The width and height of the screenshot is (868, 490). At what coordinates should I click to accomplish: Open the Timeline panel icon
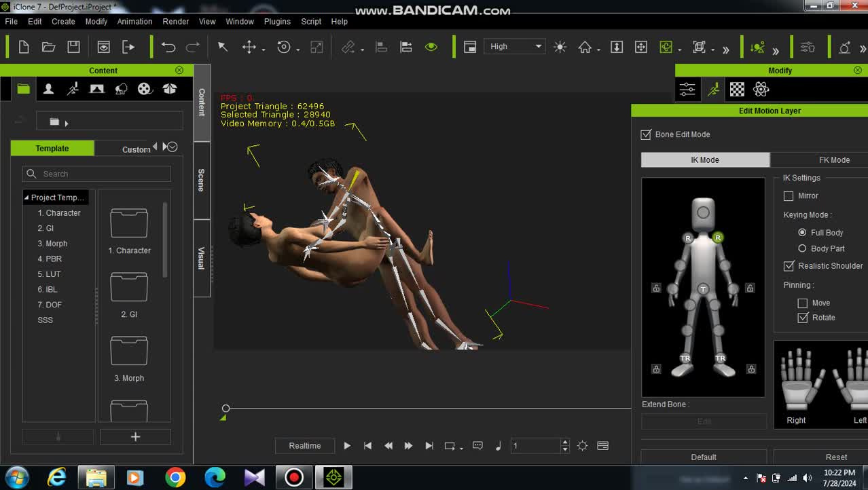coord(602,446)
